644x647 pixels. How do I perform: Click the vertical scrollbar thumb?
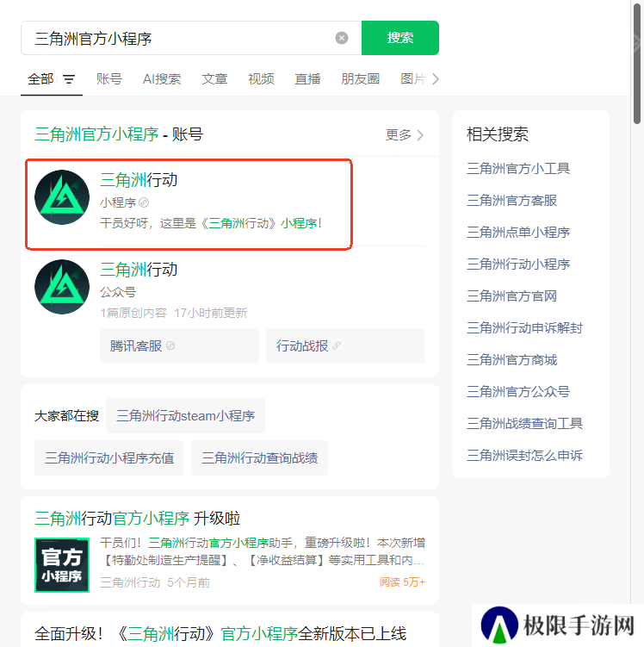pyautogui.click(x=637, y=64)
